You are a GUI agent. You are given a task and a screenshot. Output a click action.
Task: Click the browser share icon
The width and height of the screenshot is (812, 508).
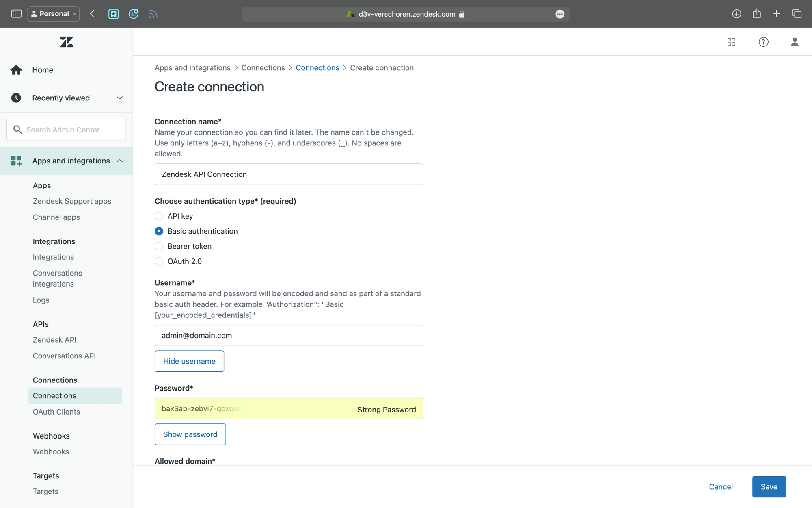756,14
